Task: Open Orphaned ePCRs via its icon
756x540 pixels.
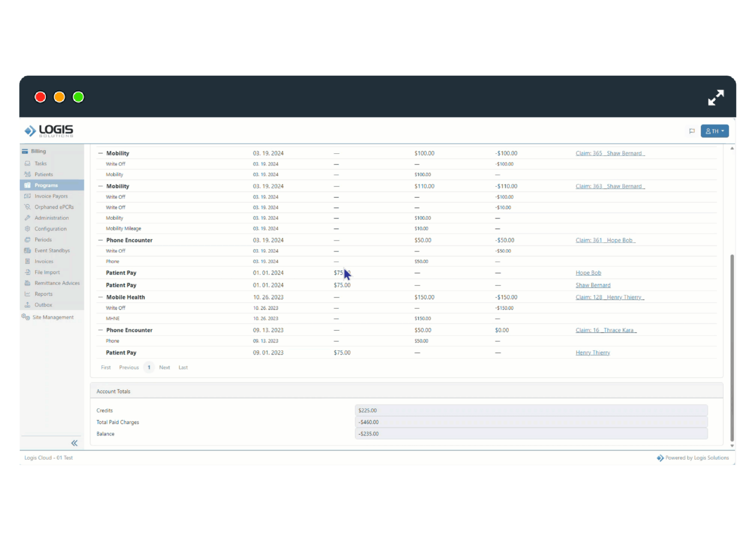Action: [x=28, y=207]
